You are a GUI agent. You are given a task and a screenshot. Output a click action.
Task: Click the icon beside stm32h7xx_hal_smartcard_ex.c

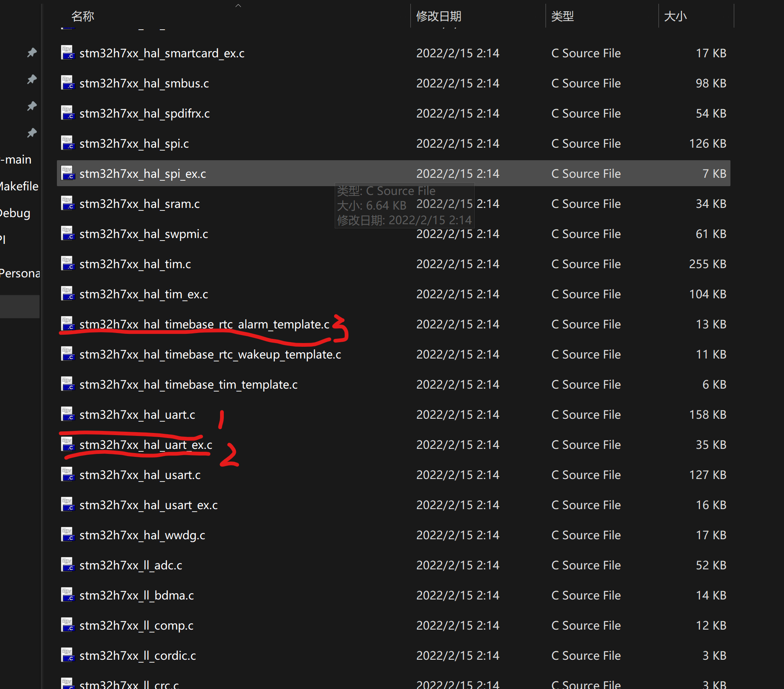coord(68,53)
